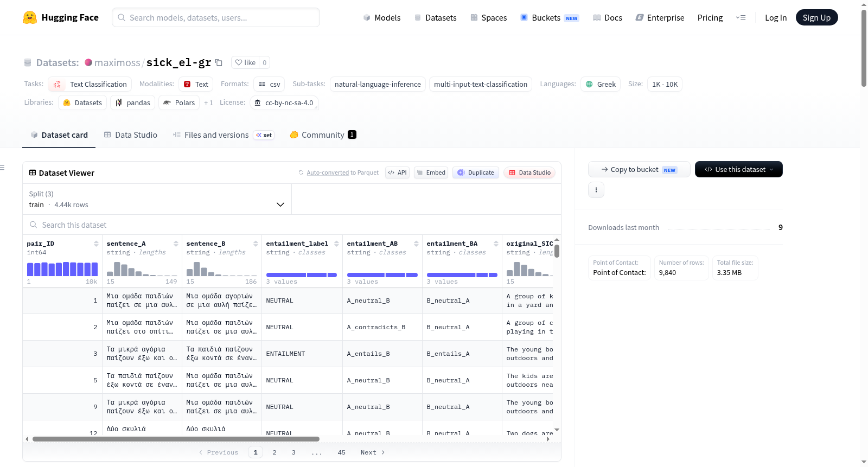Sort the pair_ID column
This screenshot has height=467, width=868.
tap(96, 244)
